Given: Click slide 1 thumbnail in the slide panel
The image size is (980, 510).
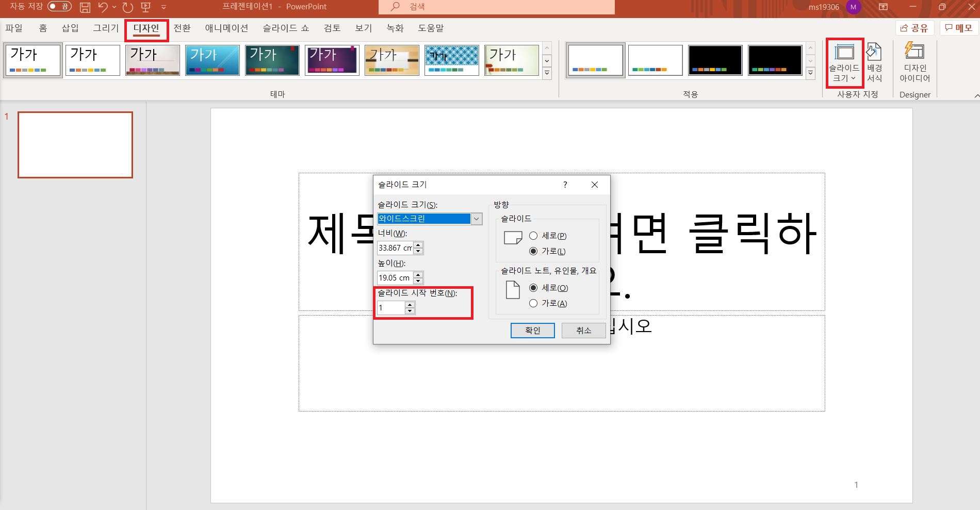Looking at the screenshot, I should click(75, 144).
